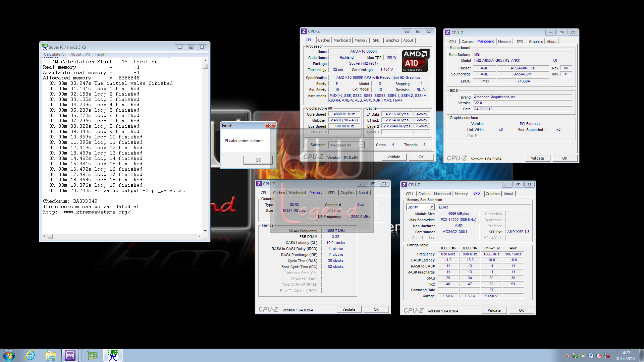Click OK in the Mainboard window

pos(565,158)
